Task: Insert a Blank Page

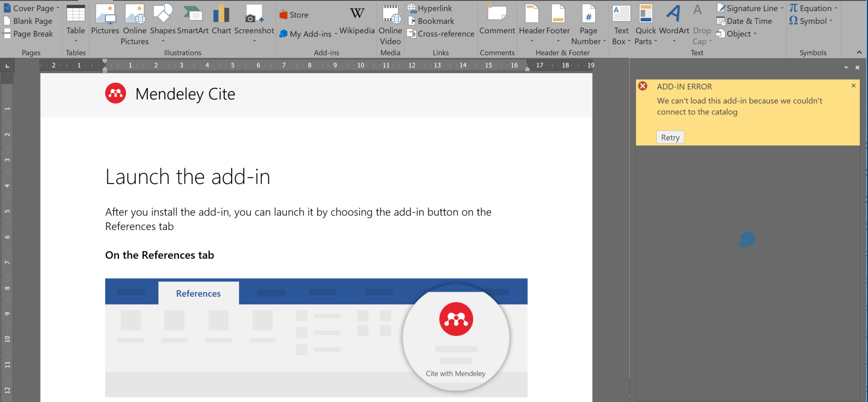Action: pos(28,21)
